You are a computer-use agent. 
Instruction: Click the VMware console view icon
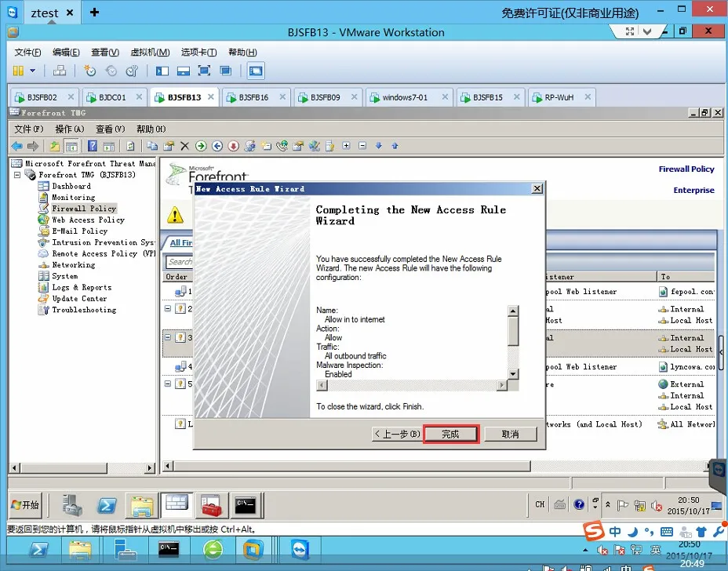(256, 71)
